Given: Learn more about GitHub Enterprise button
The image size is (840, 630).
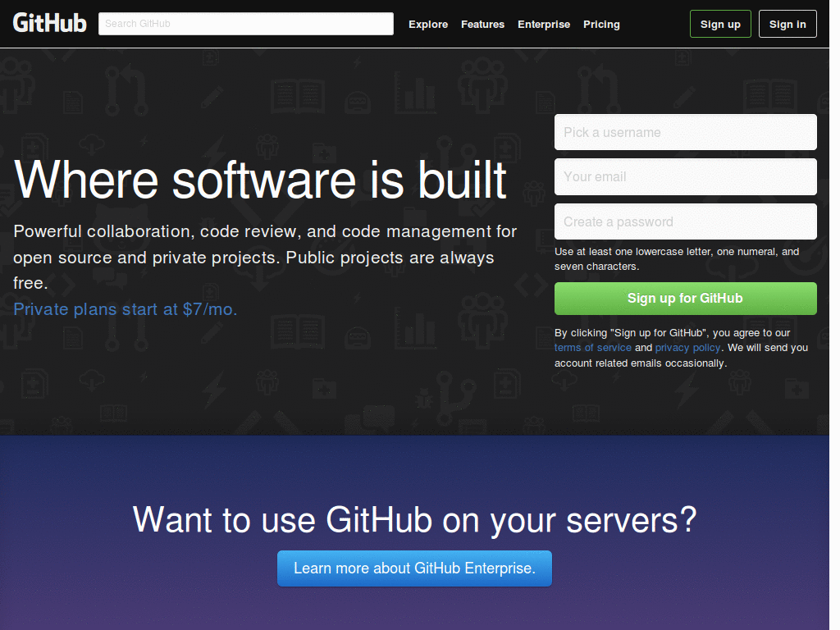Looking at the screenshot, I should 414,568.
